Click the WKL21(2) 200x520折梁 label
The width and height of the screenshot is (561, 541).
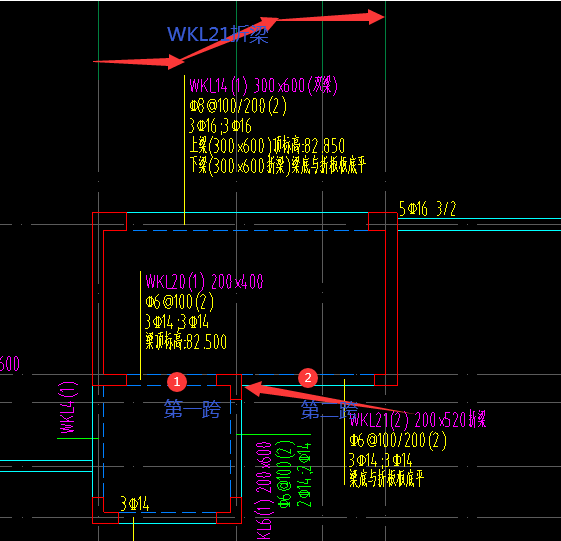[x=418, y=420]
